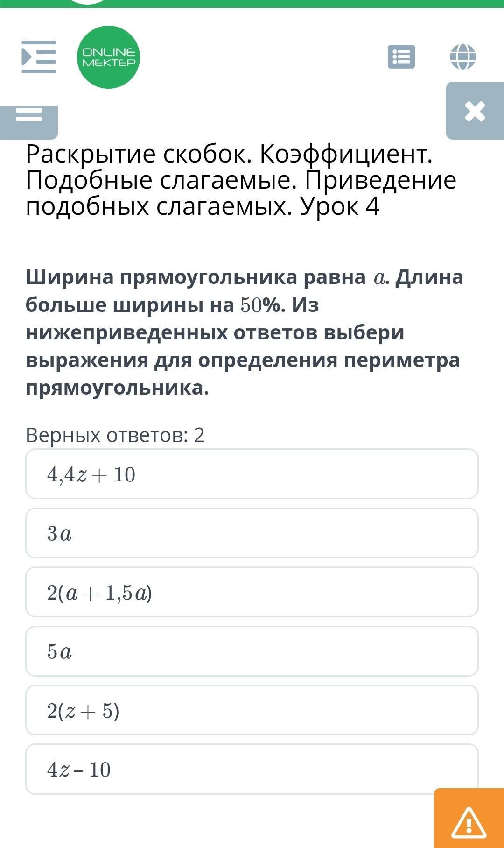Click the 'Верных ответов: 2' label

115,435
